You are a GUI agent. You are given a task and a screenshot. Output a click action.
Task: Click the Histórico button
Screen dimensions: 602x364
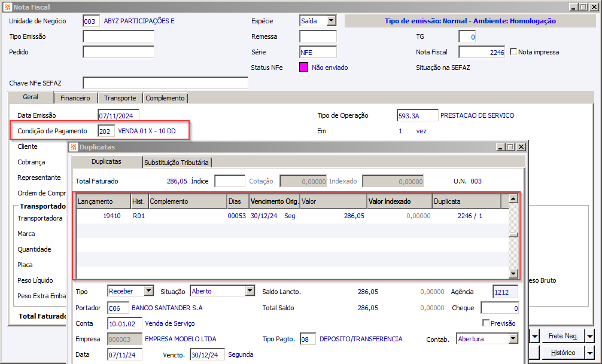tap(563, 352)
